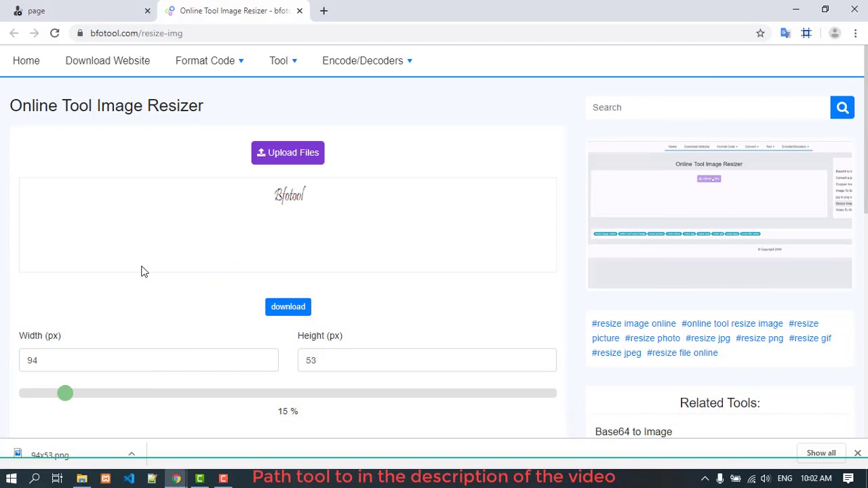Open the notification center icon

tap(848, 479)
